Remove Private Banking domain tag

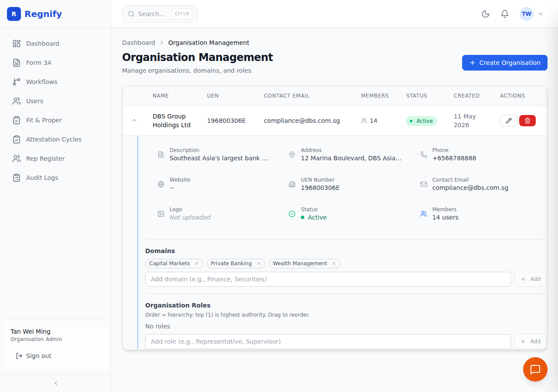(x=259, y=264)
